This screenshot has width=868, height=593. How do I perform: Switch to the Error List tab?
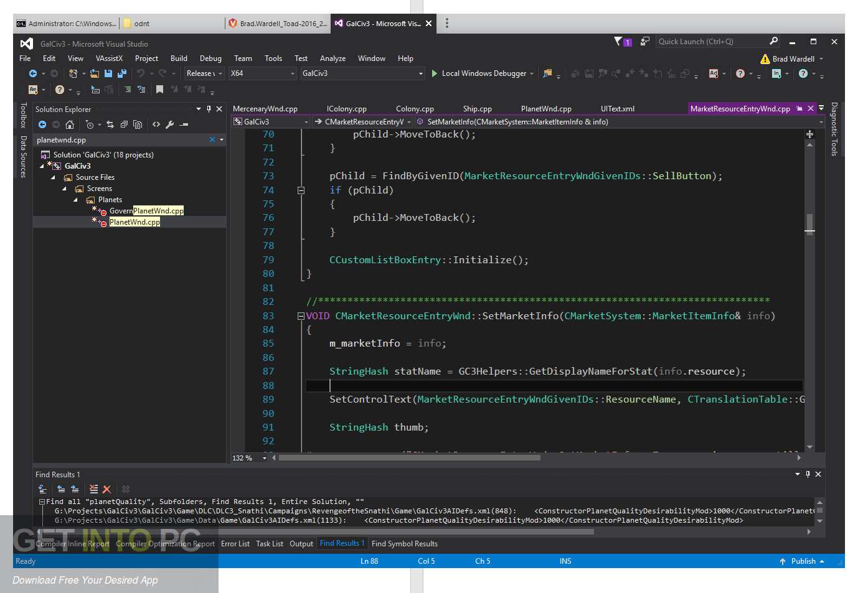point(235,544)
